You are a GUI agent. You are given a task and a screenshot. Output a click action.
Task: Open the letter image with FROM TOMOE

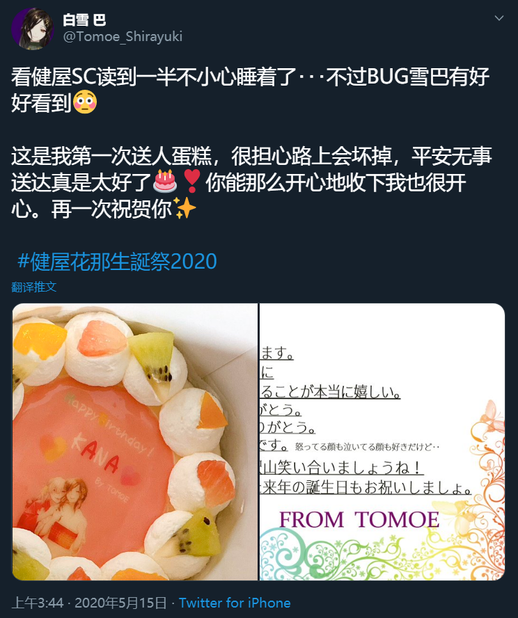tap(382, 441)
